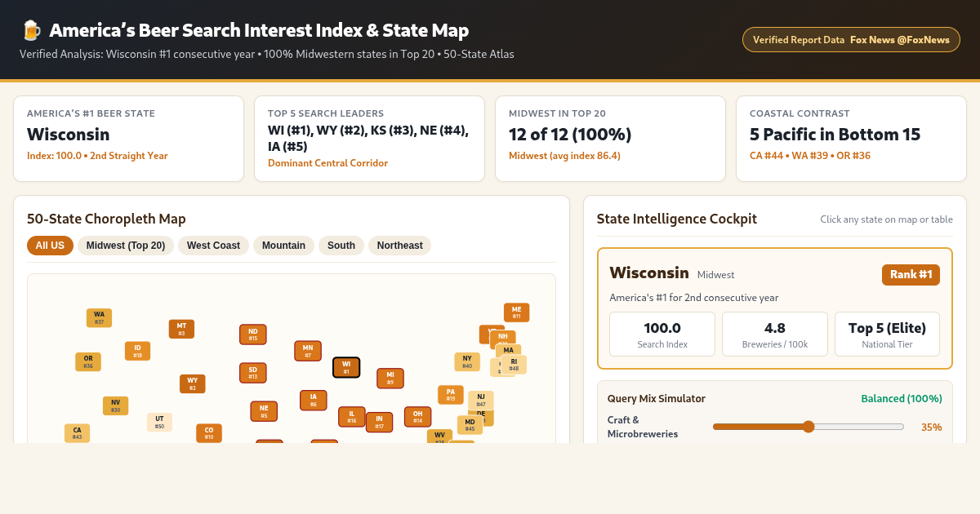Filter map by South region

point(341,246)
